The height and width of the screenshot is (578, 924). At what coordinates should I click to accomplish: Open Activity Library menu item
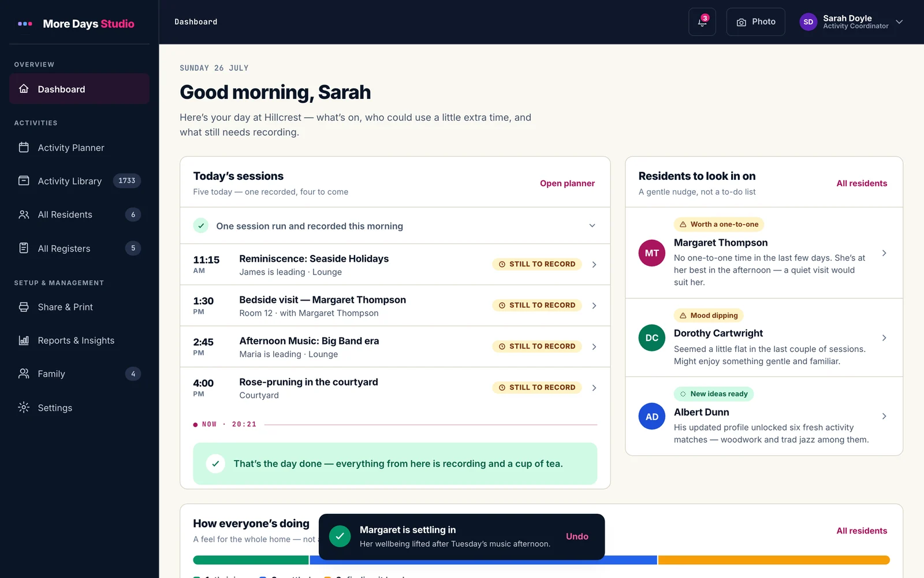(x=79, y=181)
